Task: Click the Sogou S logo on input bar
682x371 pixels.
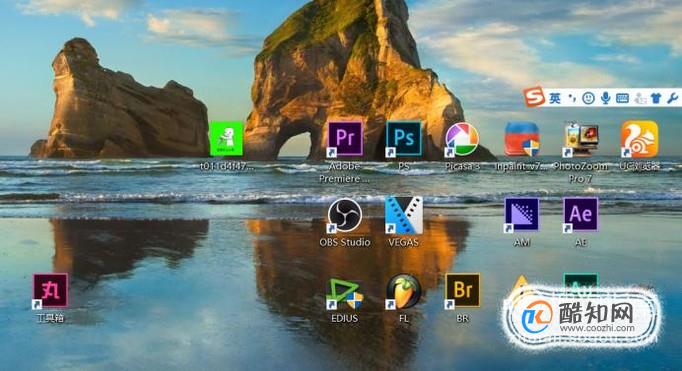Action: click(x=534, y=97)
